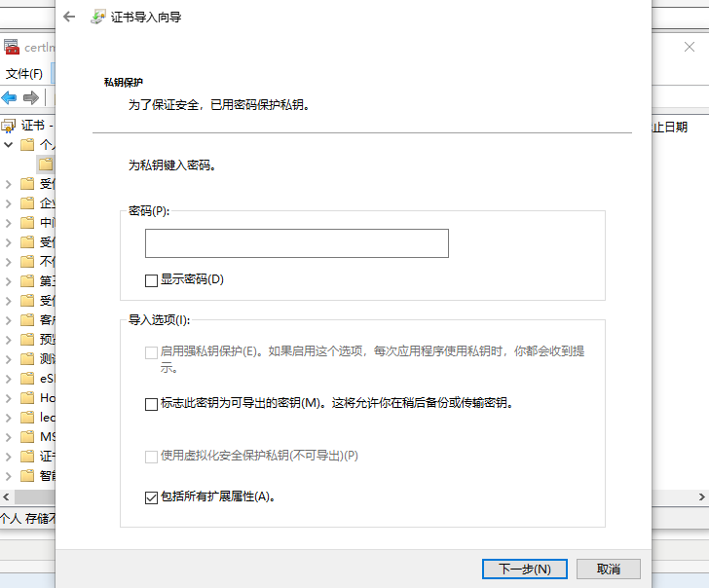Uncheck 包括所有扩展属性(A) checkbox

pyautogui.click(x=151, y=497)
